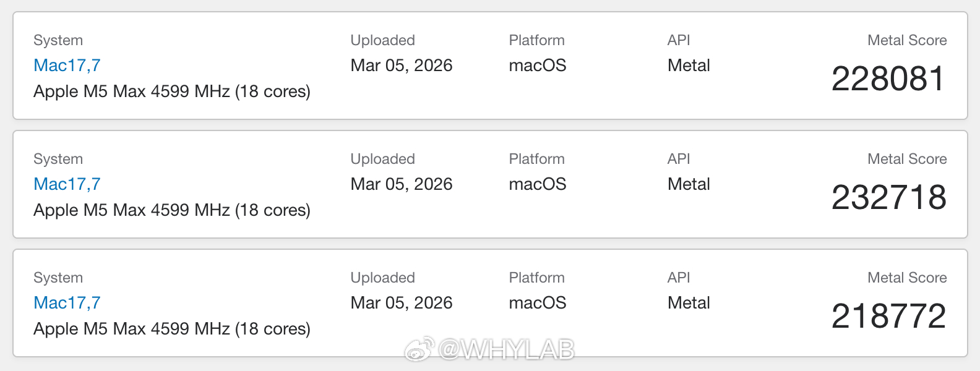
Task: Click the Weibo logo icon in watermark
Action: pos(419,350)
